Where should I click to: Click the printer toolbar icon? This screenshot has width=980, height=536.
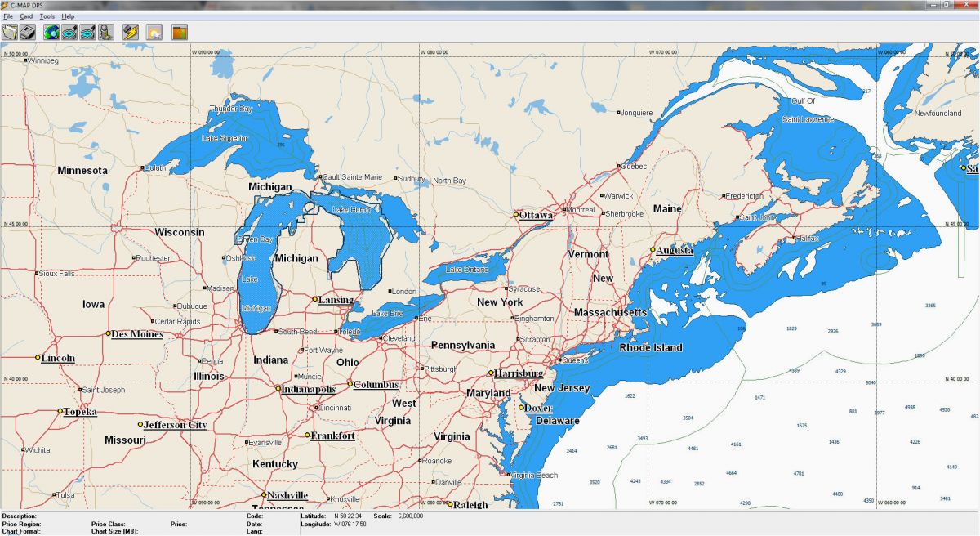29,32
